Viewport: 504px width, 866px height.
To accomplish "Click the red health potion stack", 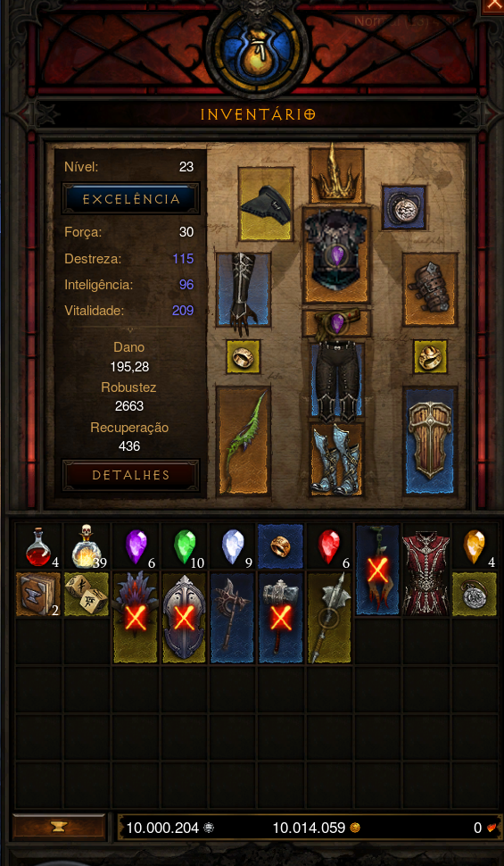I will pos(38,546).
